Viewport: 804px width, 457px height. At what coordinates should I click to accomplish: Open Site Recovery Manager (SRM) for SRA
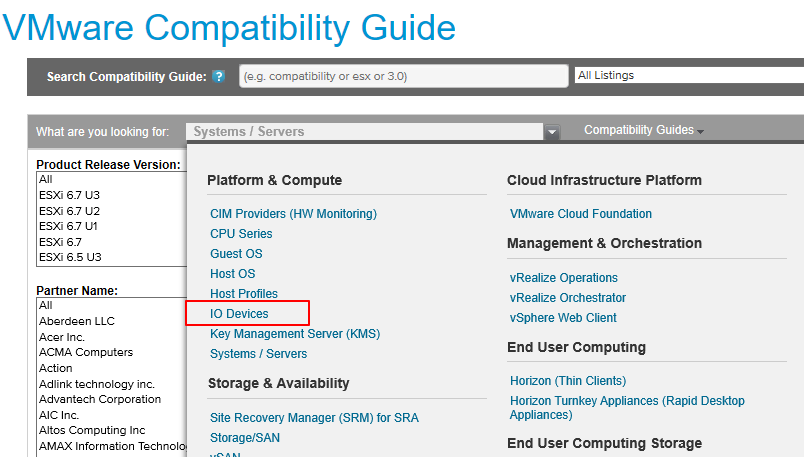pos(314,418)
